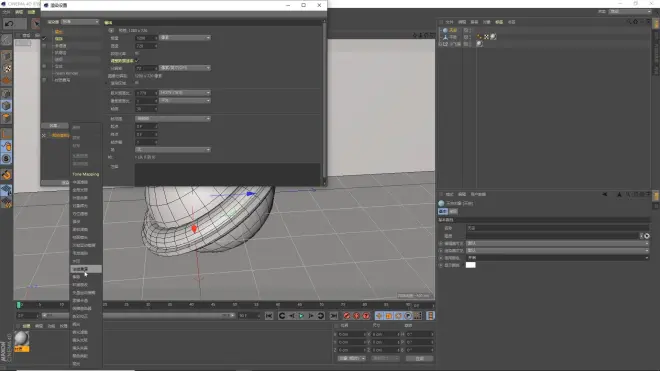The height and width of the screenshot is (371, 660).
Task: Step forward one frame
Action: pos(311,316)
